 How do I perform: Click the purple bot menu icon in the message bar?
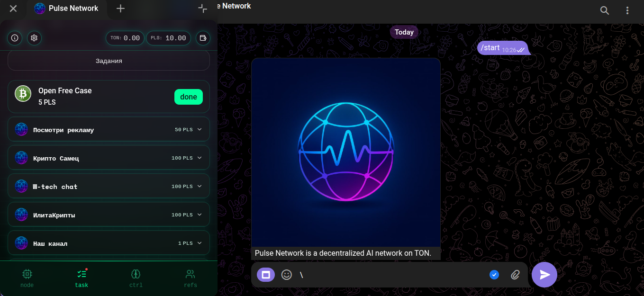coord(266,275)
